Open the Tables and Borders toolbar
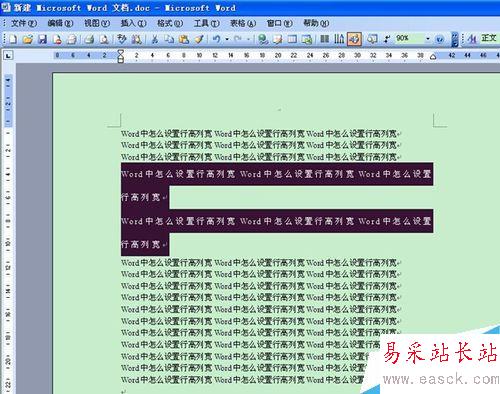Viewport: 500px width, 394px height. coord(277,39)
